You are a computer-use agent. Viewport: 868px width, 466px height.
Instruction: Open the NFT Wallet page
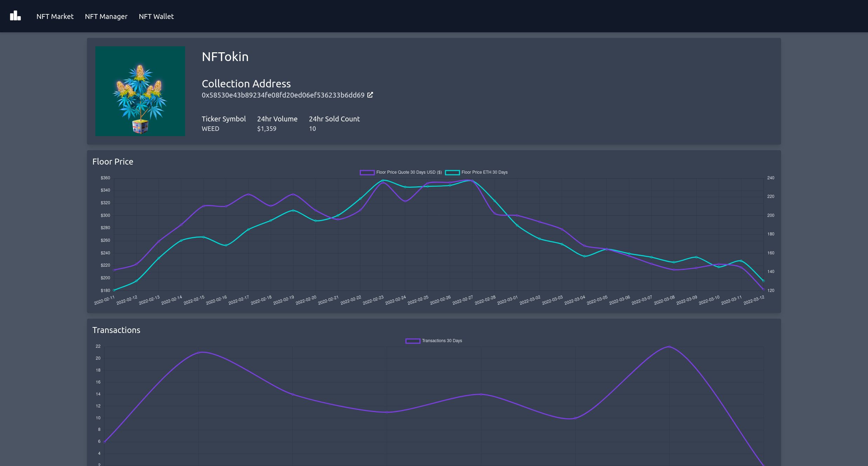coord(156,16)
